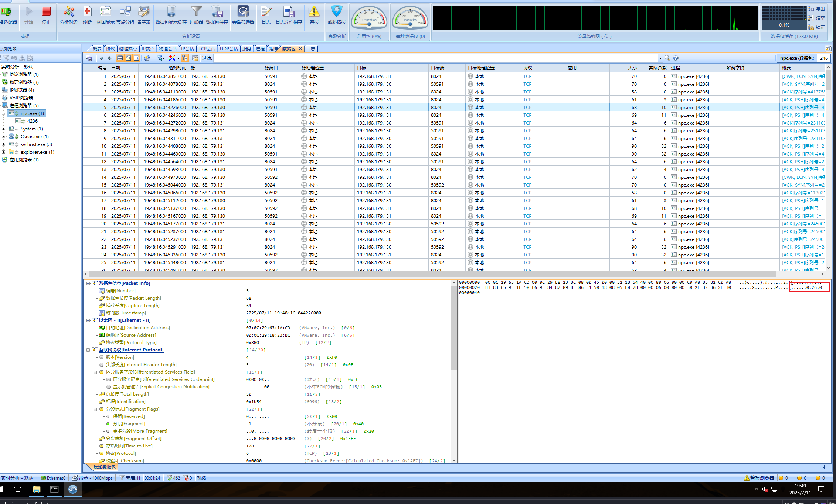Viewport: 836px width, 504px height.
Task: Toggle the hex view pane button
Action: pyautogui.click(x=136, y=58)
